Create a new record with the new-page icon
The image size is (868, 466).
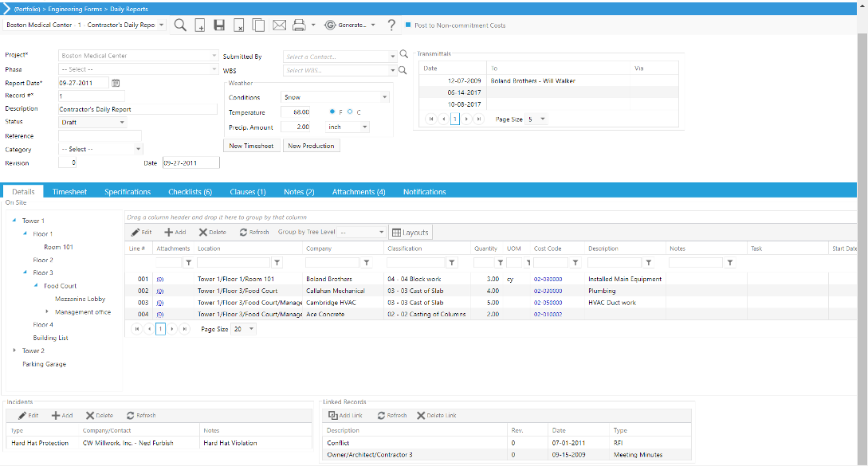pyautogui.click(x=200, y=25)
